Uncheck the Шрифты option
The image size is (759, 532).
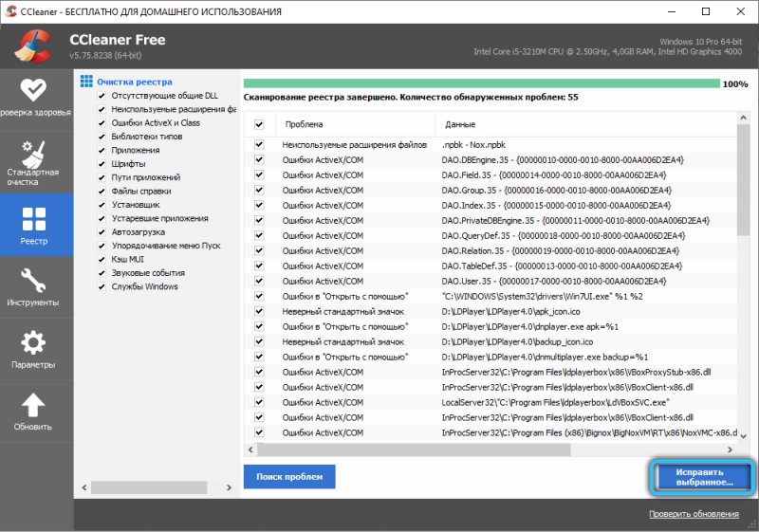coord(102,164)
